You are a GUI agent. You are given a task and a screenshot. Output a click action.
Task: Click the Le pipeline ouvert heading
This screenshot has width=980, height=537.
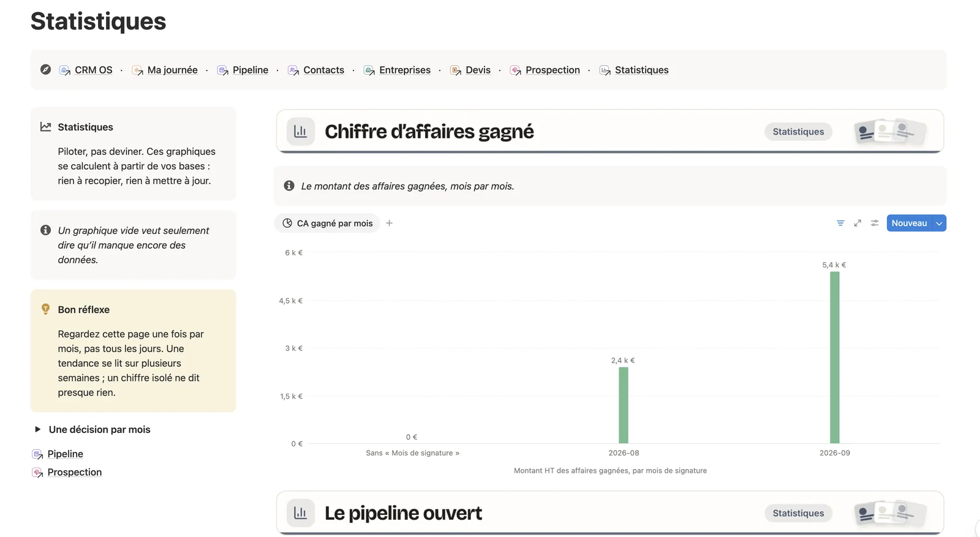pyautogui.click(x=403, y=513)
